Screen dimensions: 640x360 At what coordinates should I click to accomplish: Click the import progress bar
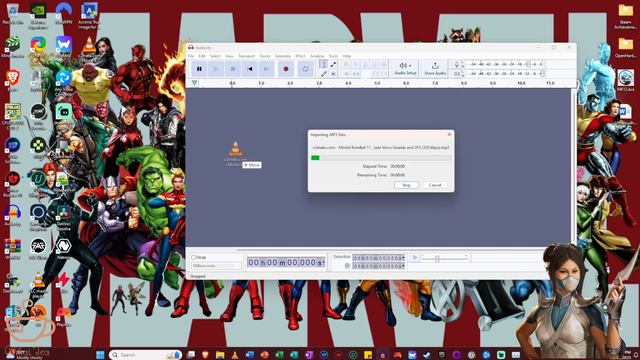381,158
